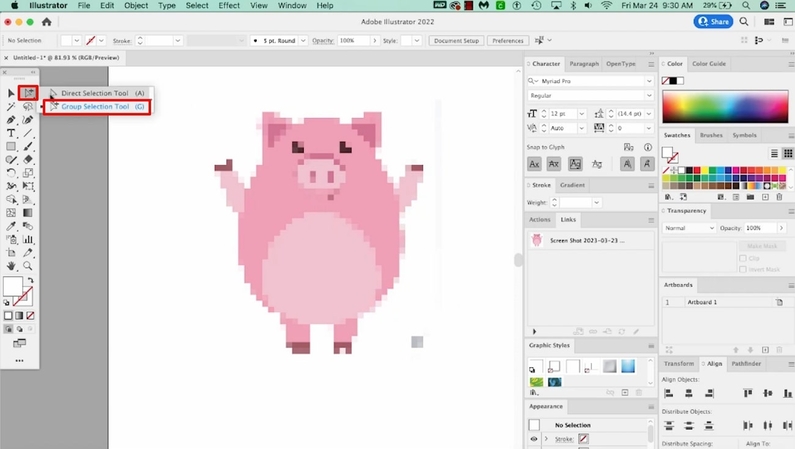Delete swatch using trash icon
The width and height of the screenshot is (795, 449).
pos(780,197)
